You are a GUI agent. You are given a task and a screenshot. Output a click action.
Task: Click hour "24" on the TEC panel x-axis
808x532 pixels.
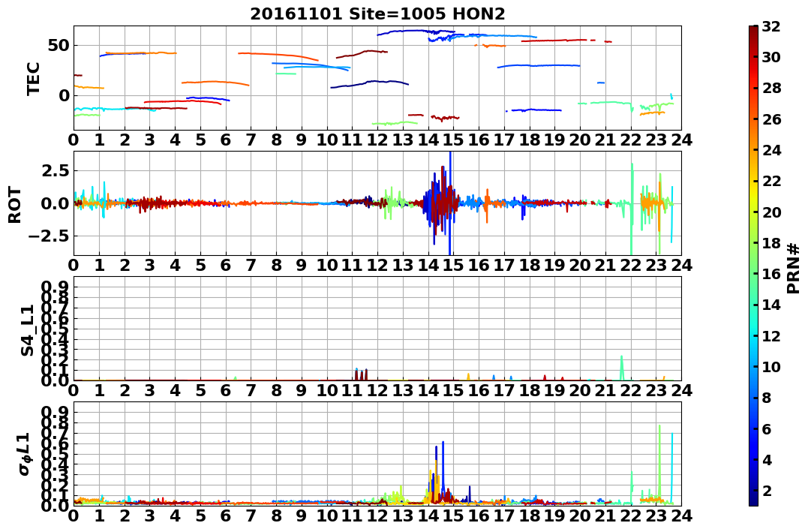(681, 140)
